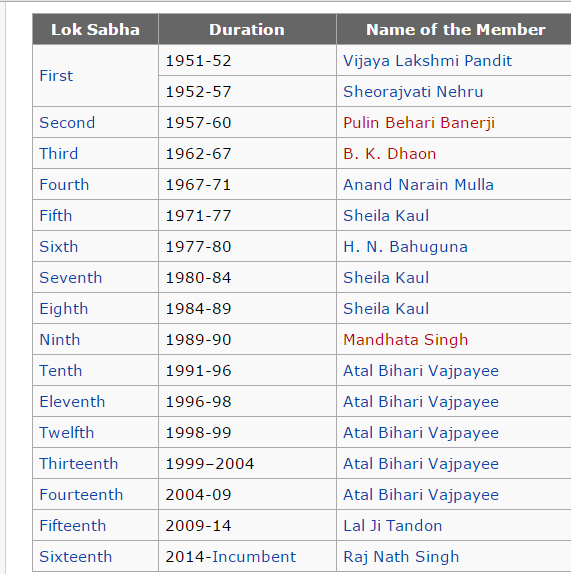Open the red Pulin Behari Banerji link

point(419,123)
